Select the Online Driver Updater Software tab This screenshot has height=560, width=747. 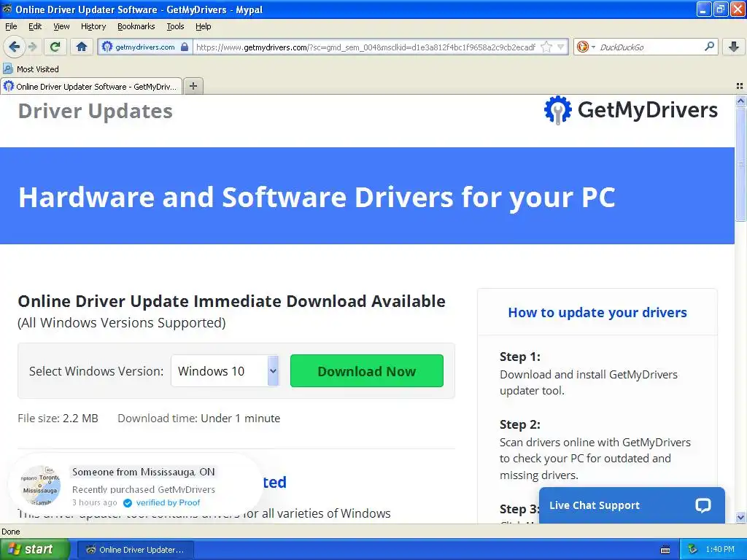(91, 86)
